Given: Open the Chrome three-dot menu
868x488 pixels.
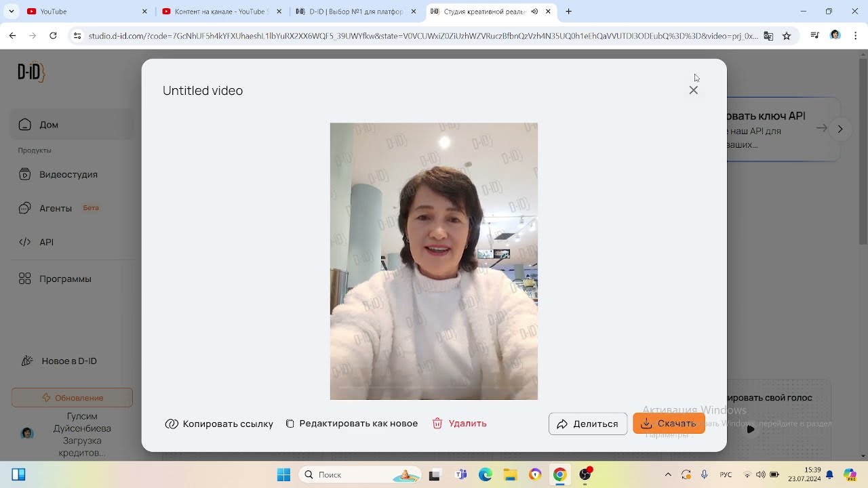Looking at the screenshot, I should 856,36.
